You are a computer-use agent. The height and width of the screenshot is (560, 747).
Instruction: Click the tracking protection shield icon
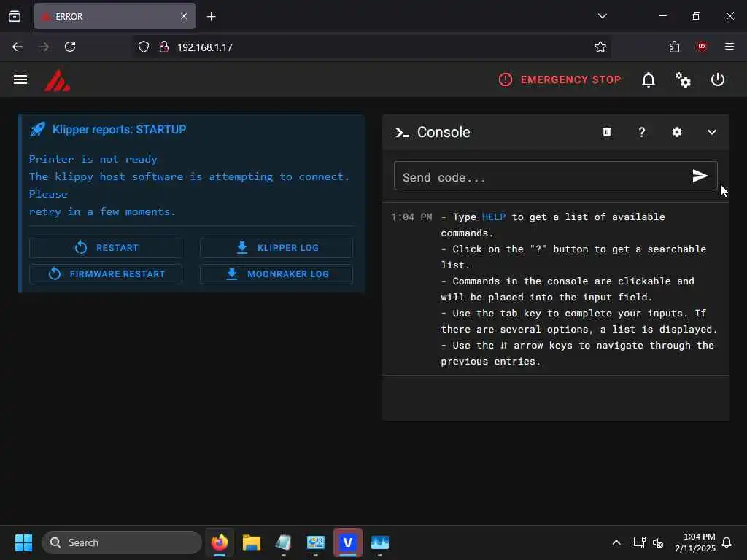[x=144, y=47]
